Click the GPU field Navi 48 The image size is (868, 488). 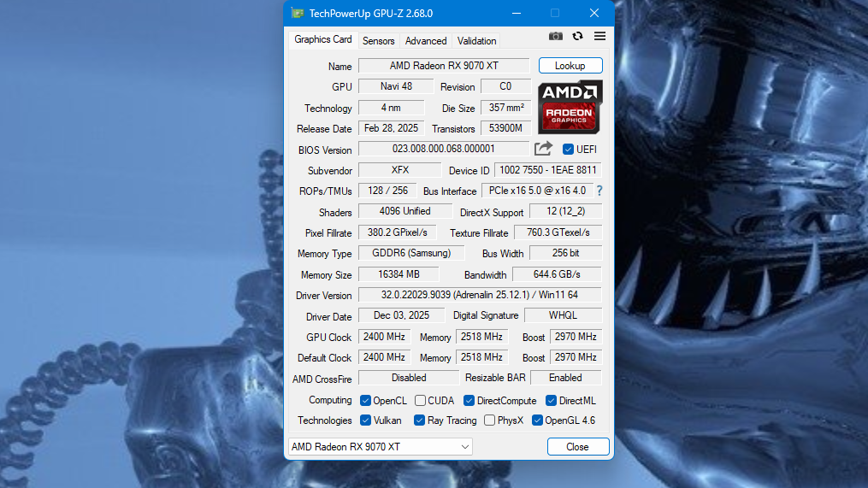coord(396,86)
